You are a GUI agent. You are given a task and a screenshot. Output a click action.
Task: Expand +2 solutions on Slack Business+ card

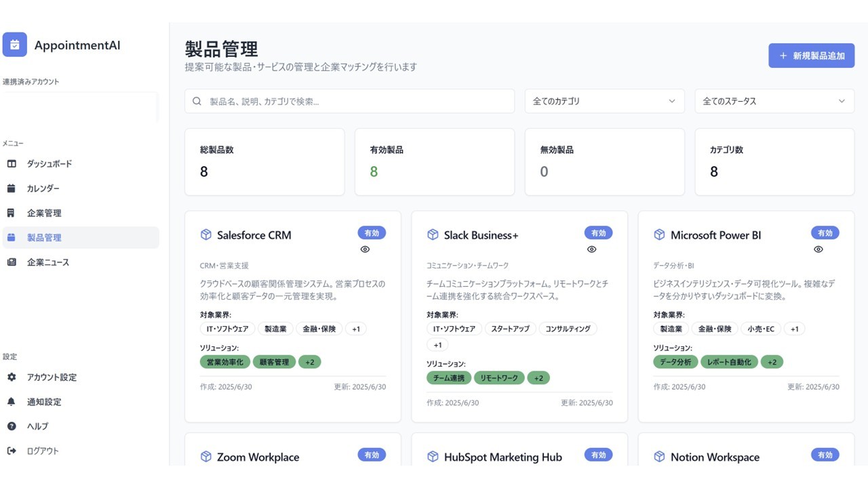(538, 378)
